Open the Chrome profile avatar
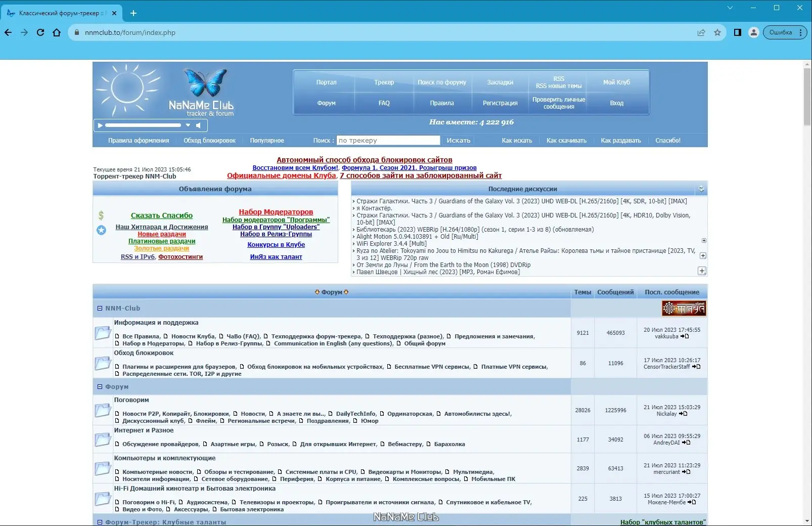This screenshot has height=526, width=812. 754,32
